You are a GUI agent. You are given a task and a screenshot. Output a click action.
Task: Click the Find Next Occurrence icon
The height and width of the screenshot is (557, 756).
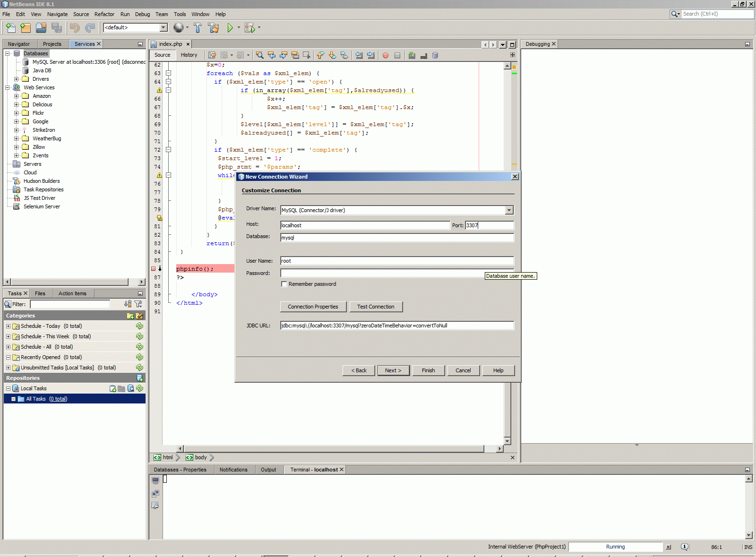pos(283,55)
